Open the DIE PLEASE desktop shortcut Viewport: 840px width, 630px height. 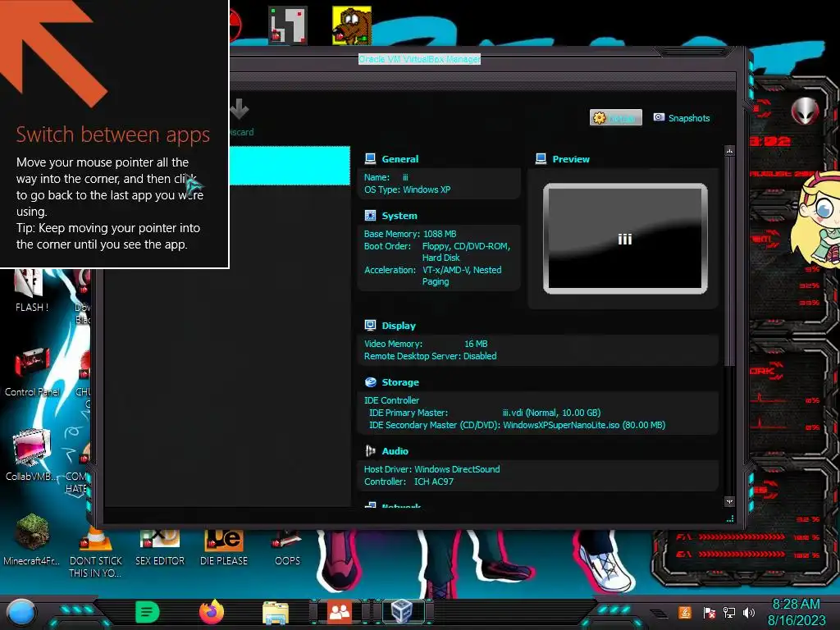click(224, 547)
